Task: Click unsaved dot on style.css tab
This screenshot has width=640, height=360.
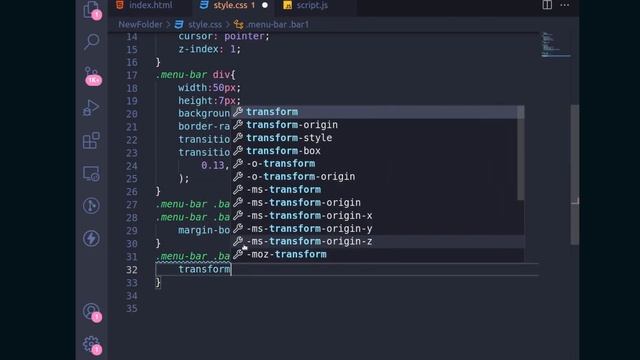Action: tap(265, 5)
